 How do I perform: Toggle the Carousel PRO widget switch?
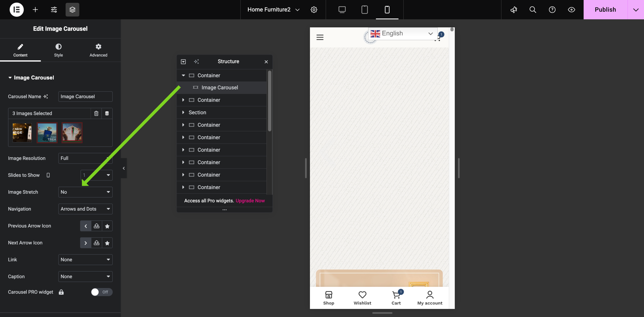coord(102,292)
